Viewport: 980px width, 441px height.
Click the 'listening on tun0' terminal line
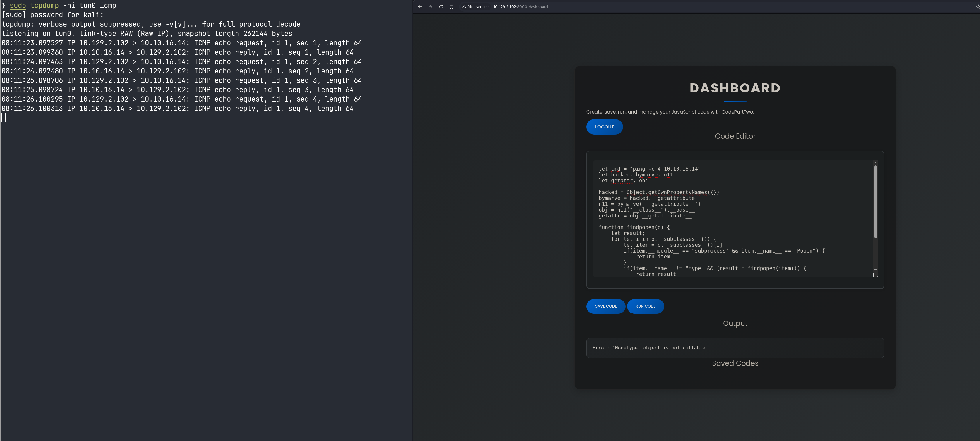coord(147,33)
